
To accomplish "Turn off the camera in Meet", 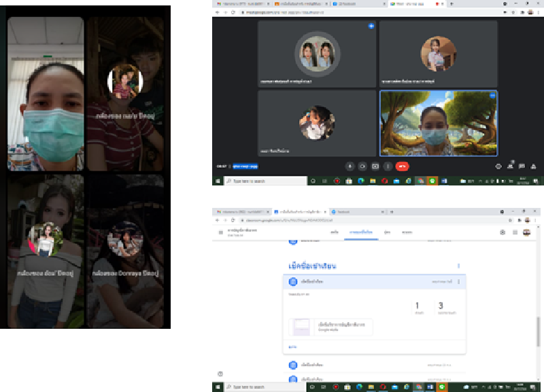I will coord(362,166).
